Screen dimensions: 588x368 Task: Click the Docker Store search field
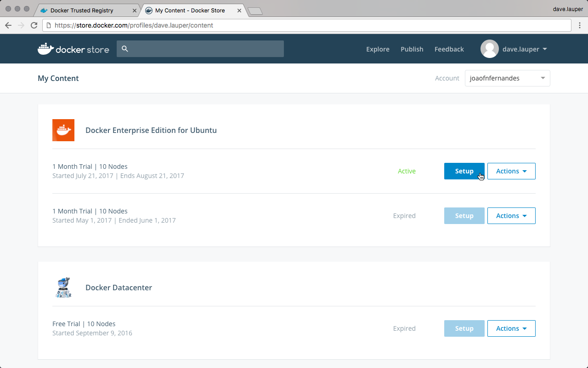[x=206, y=49]
